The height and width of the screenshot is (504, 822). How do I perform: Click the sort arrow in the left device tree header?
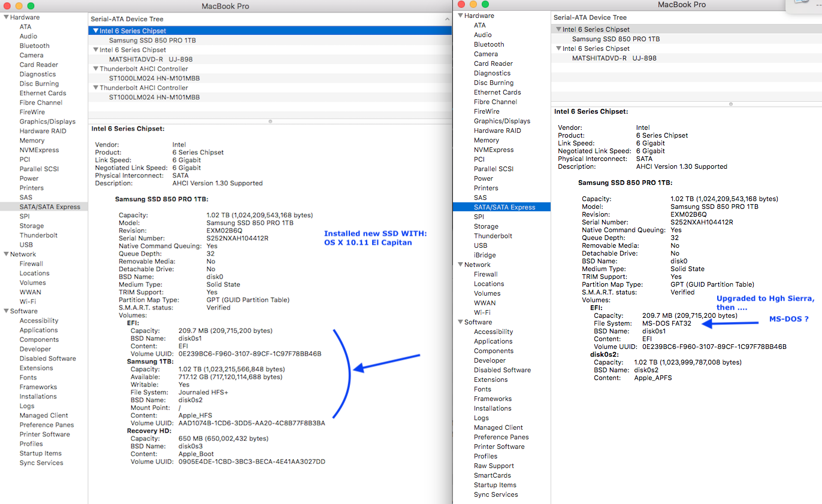pyautogui.click(x=446, y=19)
